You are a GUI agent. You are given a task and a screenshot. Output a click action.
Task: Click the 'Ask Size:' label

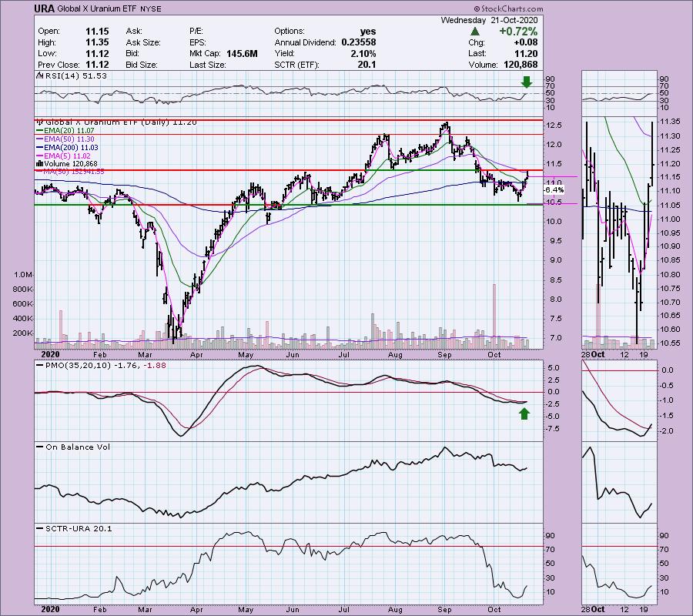click(143, 42)
